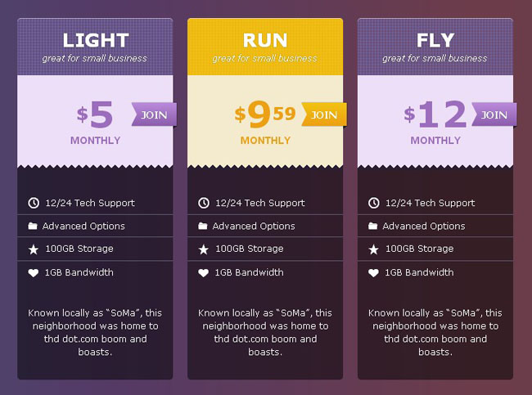Click the star icon in FLY plan
532x395 pixels.
[x=374, y=249]
